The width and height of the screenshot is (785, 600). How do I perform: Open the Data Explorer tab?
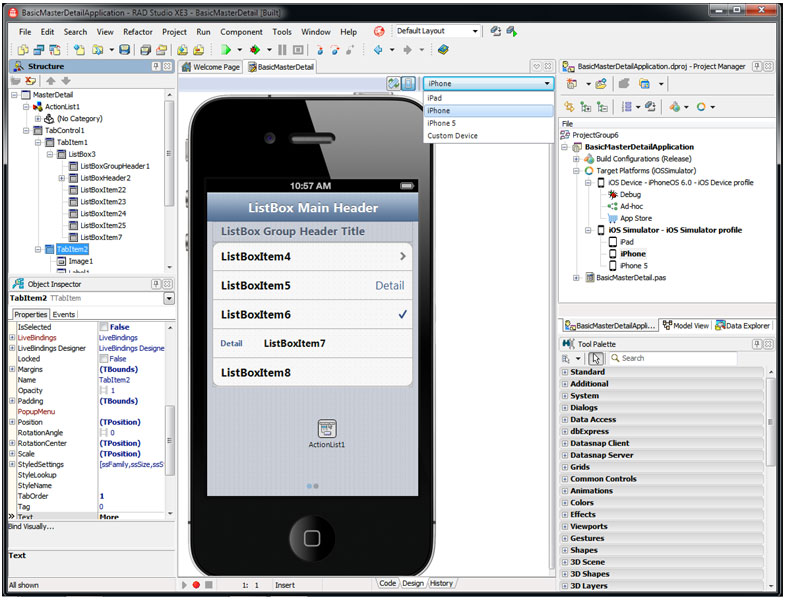click(743, 326)
